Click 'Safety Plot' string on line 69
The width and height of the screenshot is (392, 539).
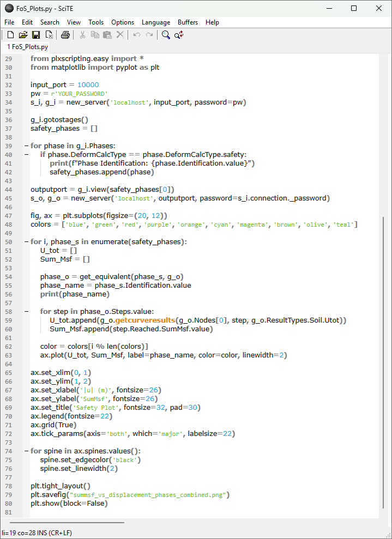97,408
